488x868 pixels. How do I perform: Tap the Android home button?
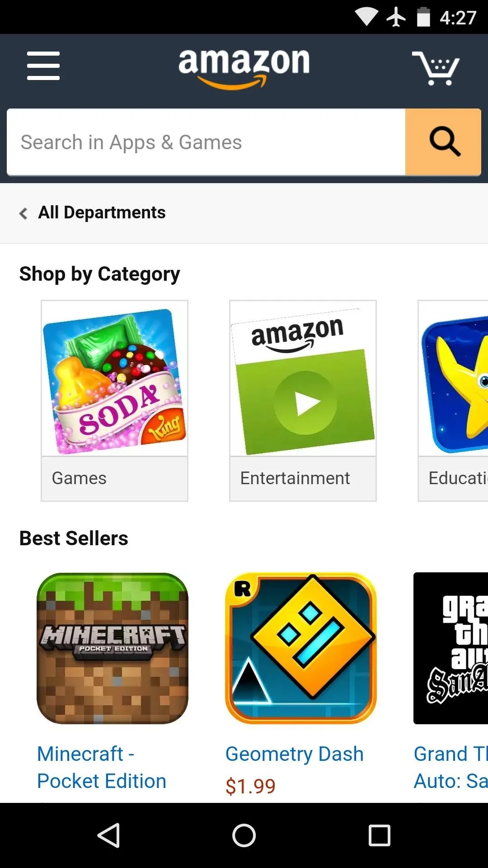point(244,835)
